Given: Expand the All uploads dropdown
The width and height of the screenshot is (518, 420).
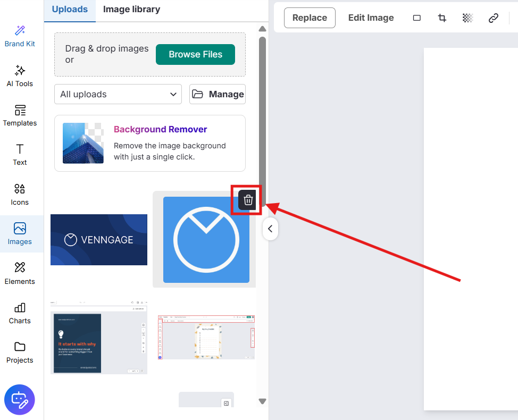Looking at the screenshot, I should click(118, 94).
